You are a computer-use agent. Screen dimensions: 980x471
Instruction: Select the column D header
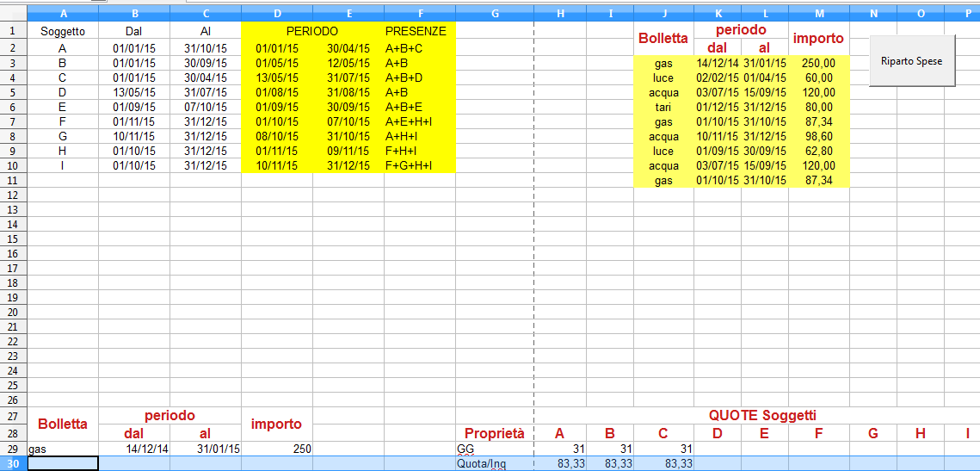276,14
